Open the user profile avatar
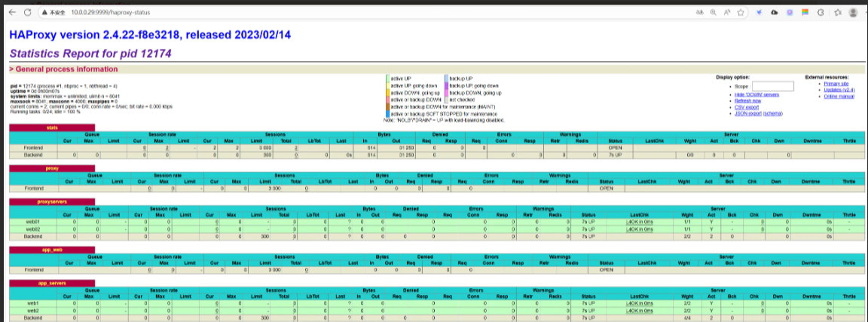 pos(853,12)
